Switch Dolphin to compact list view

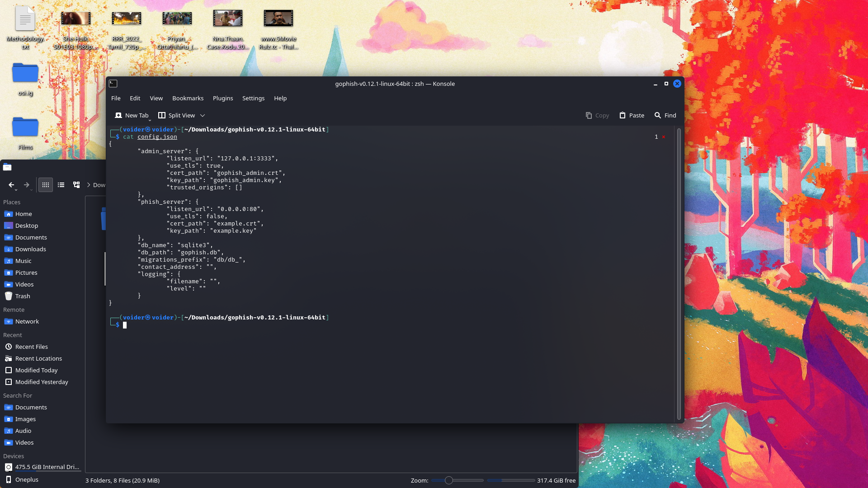tap(61, 185)
